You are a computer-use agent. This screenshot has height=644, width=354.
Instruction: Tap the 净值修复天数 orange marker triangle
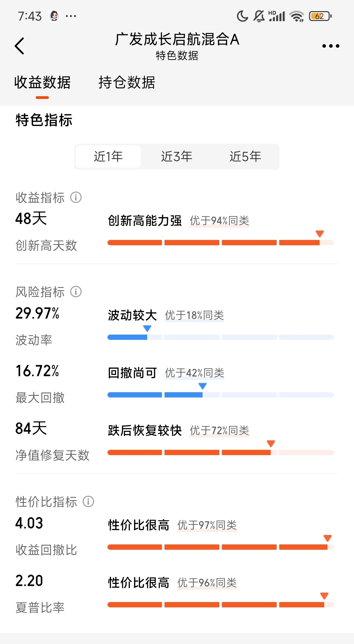click(x=271, y=444)
